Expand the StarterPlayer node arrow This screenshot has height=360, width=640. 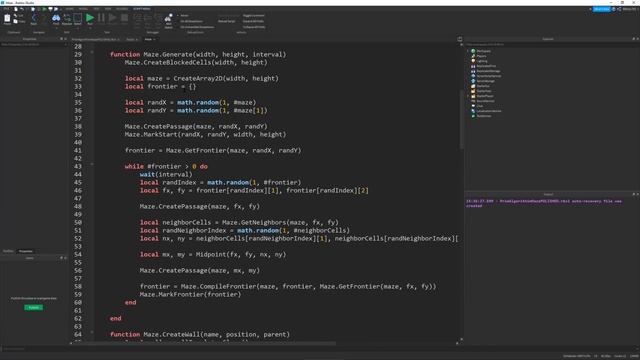(468, 96)
